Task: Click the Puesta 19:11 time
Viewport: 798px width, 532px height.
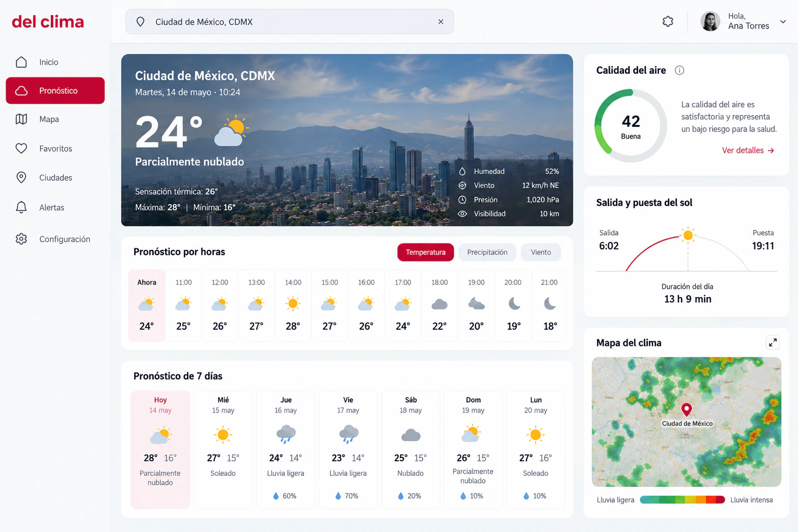Action: (x=763, y=246)
